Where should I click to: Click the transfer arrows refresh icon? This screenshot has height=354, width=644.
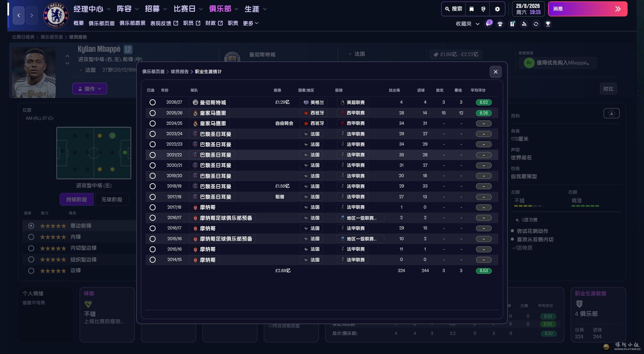pyautogui.click(x=536, y=24)
